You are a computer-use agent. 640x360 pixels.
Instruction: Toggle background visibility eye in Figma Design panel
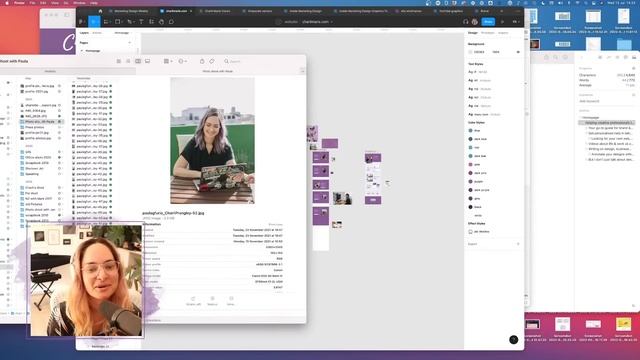tap(518, 52)
